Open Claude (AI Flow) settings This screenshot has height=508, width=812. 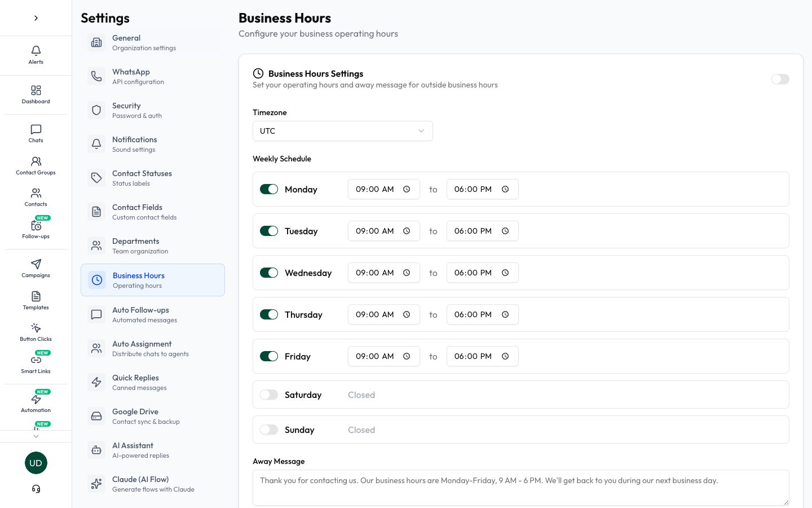pos(153,484)
